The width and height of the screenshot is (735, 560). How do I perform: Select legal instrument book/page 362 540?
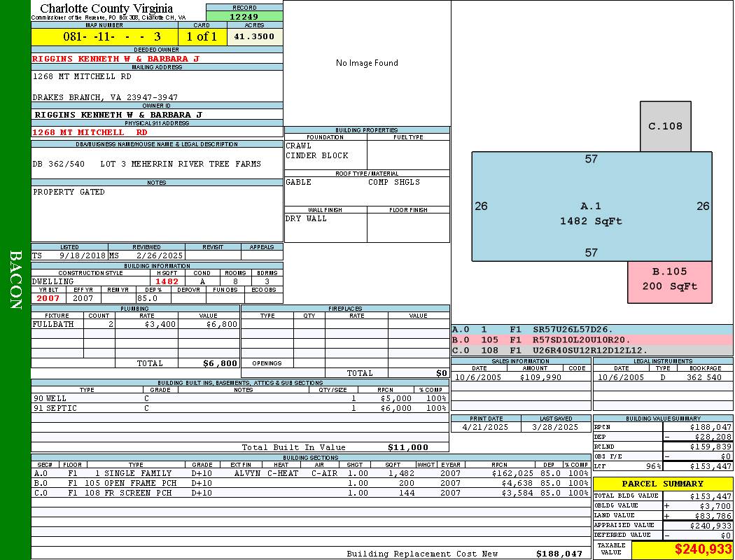tap(704, 377)
